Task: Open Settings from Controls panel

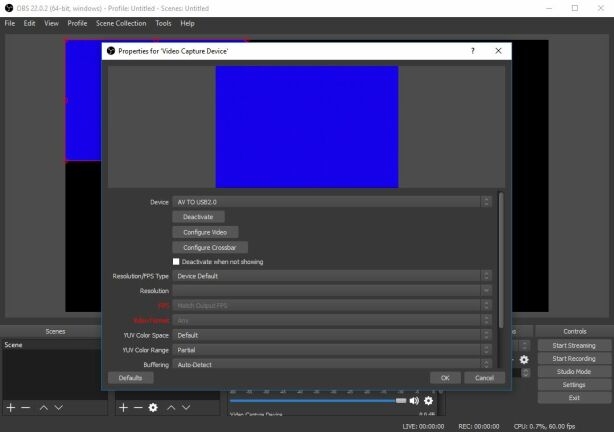Action: coord(574,385)
